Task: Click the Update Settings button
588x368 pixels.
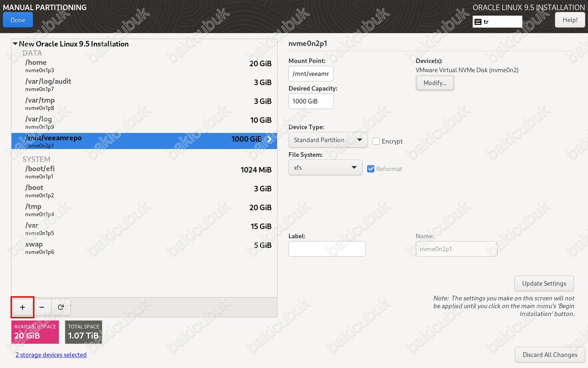Action: pos(544,283)
